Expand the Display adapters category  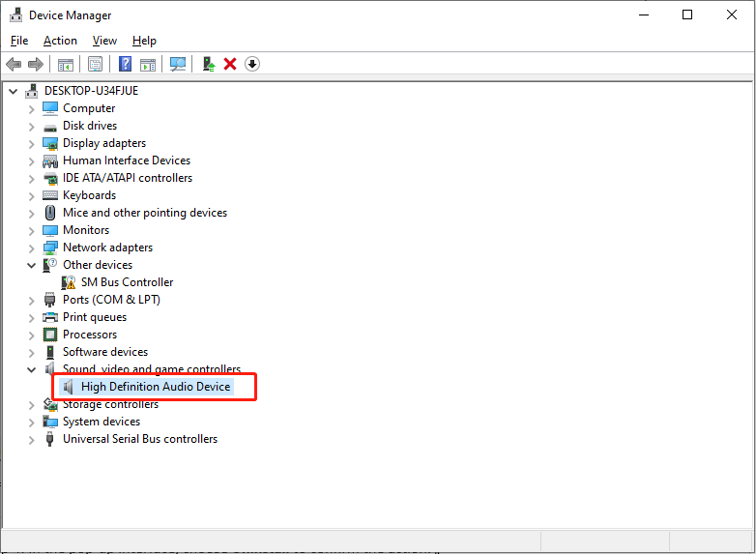[31, 144]
